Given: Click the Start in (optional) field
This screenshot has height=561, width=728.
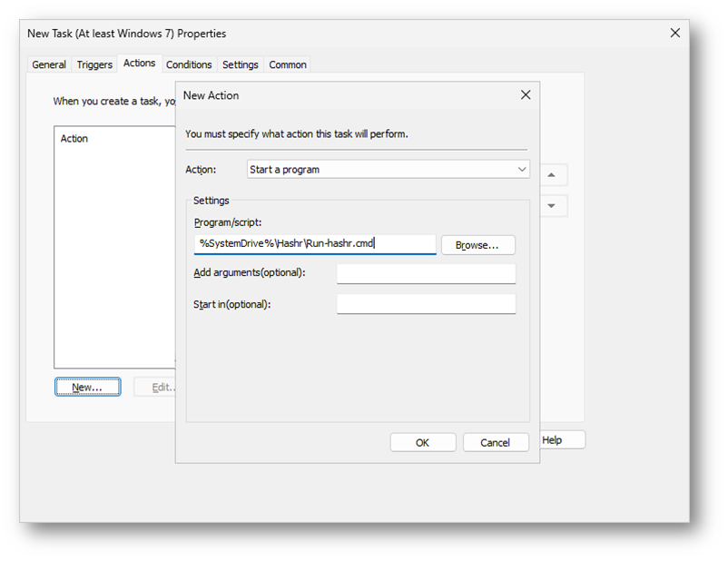Looking at the screenshot, I should click(x=426, y=304).
